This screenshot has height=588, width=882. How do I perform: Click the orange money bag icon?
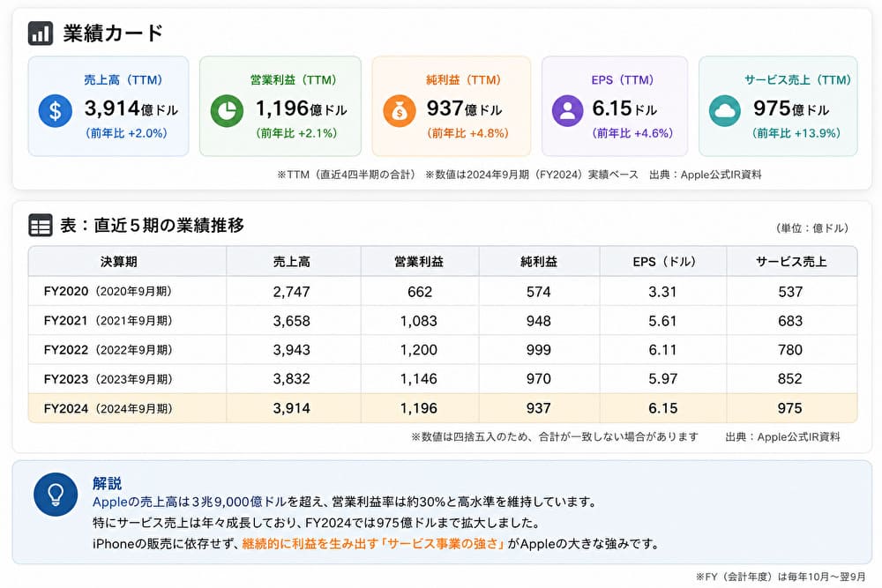coord(400,110)
